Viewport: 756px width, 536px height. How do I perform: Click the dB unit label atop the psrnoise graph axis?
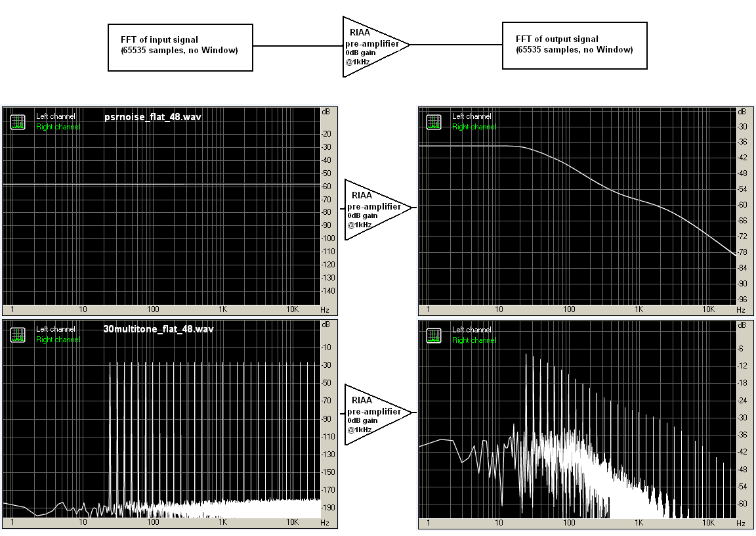pyautogui.click(x=325, y=112)
